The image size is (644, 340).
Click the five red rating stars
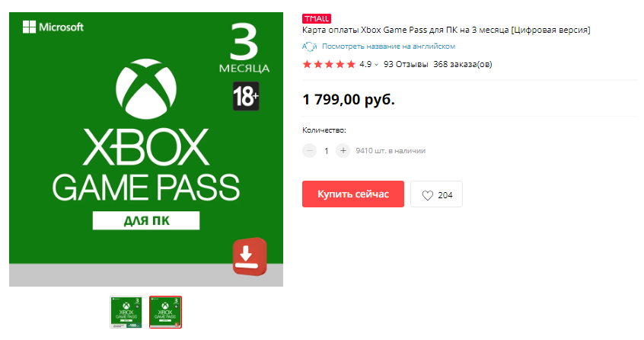point(329,64)
